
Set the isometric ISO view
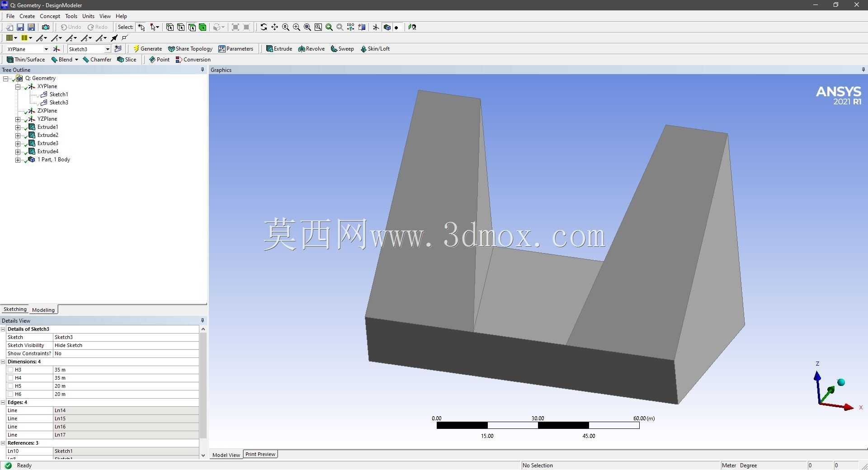pyautogui.click(x=351, y=27)
